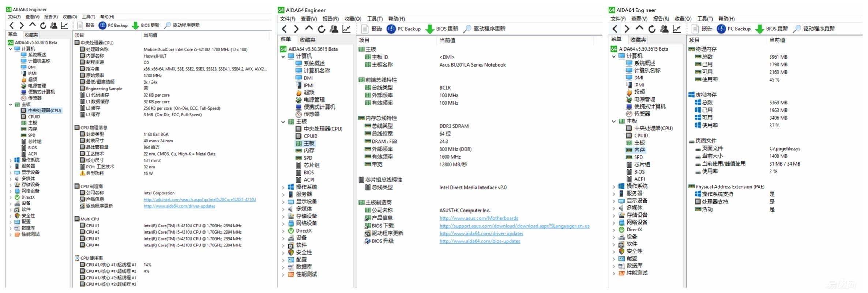Viewport: 868px width, 293px height.
Task: Go back in the memory window toolbar
Action: coord(615,29)
